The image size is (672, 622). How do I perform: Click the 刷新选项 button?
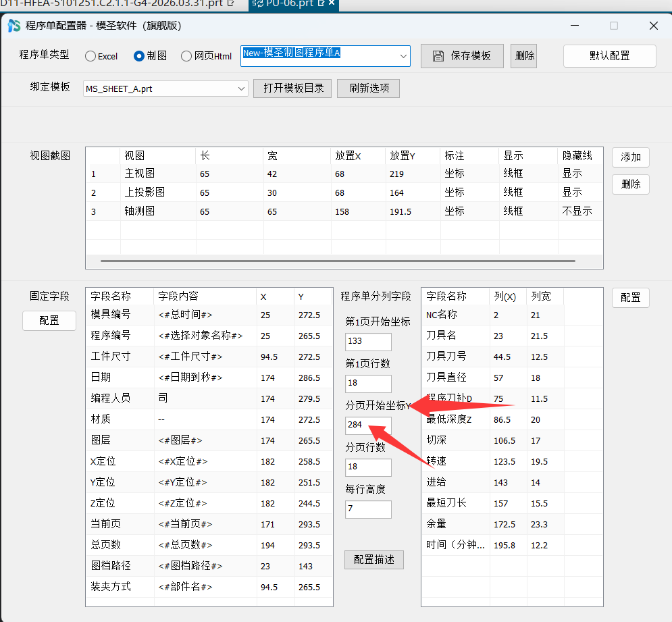[369, 88]
